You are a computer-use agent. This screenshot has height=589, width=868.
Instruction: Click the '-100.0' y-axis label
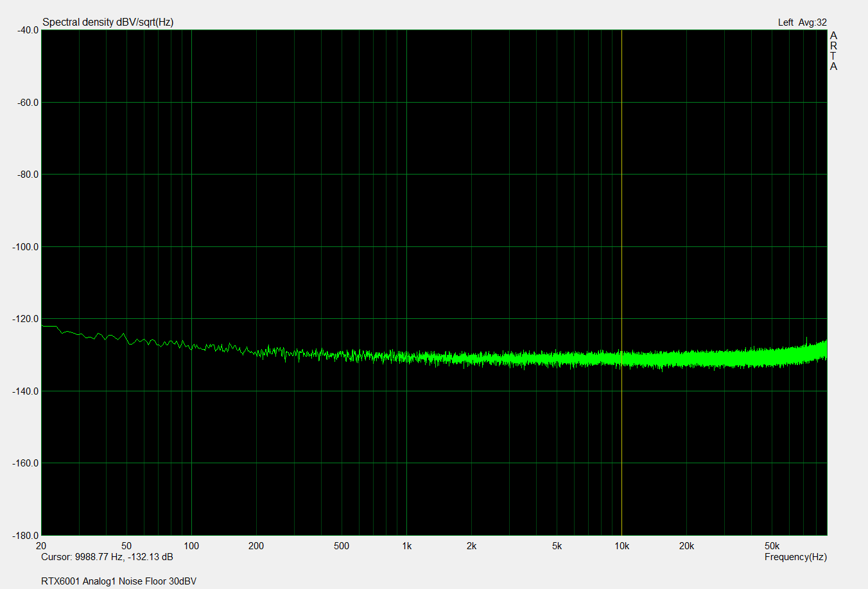click(x=26, y=247)
